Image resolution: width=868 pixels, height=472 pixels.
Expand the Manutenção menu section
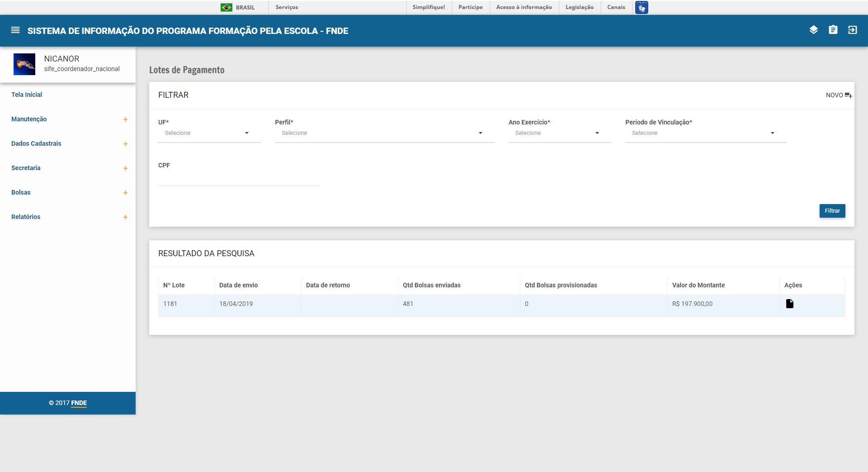(x=125, y=119)
